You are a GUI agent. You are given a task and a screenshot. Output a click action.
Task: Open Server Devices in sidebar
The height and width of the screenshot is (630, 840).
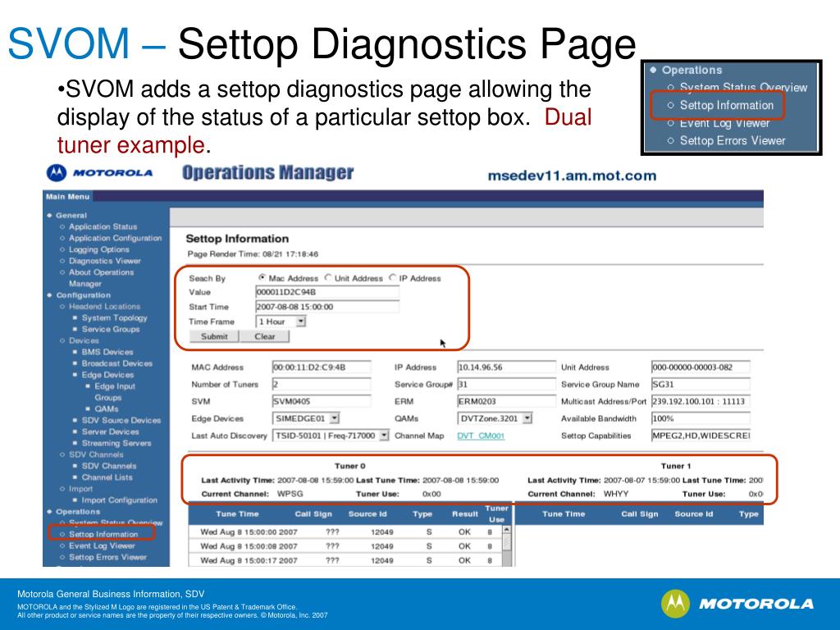[111, 431]
